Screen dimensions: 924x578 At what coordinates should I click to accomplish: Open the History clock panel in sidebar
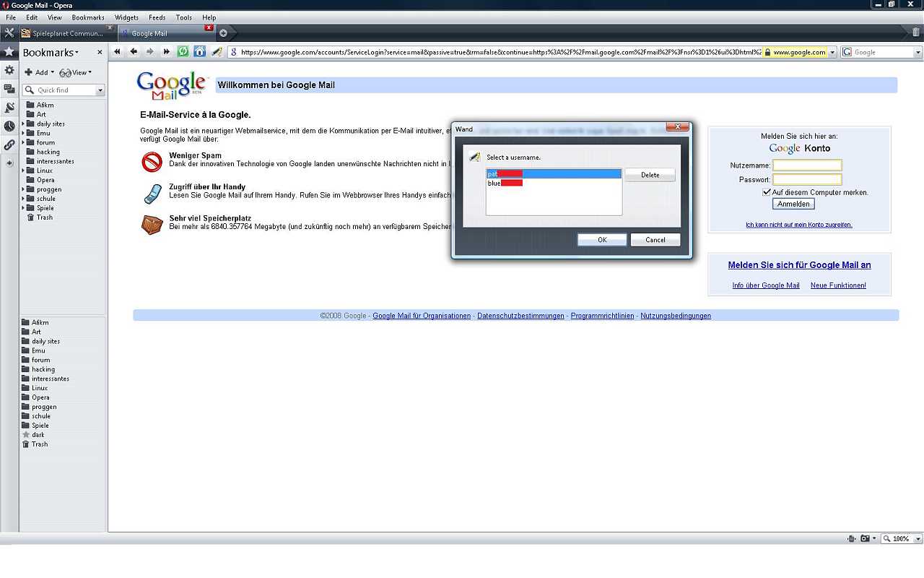coord(9,126)
